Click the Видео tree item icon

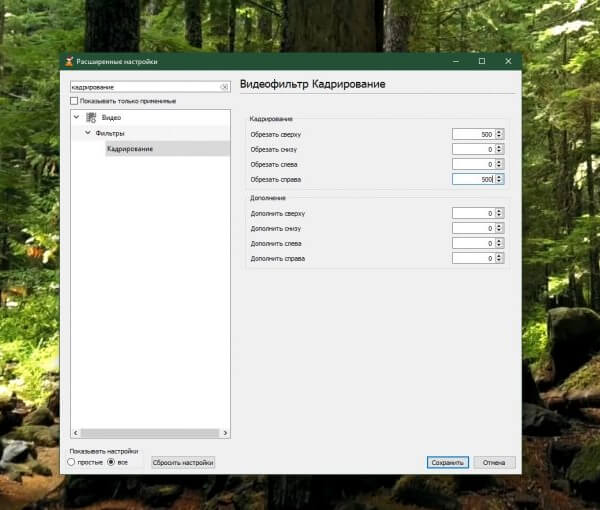point(91,118)
